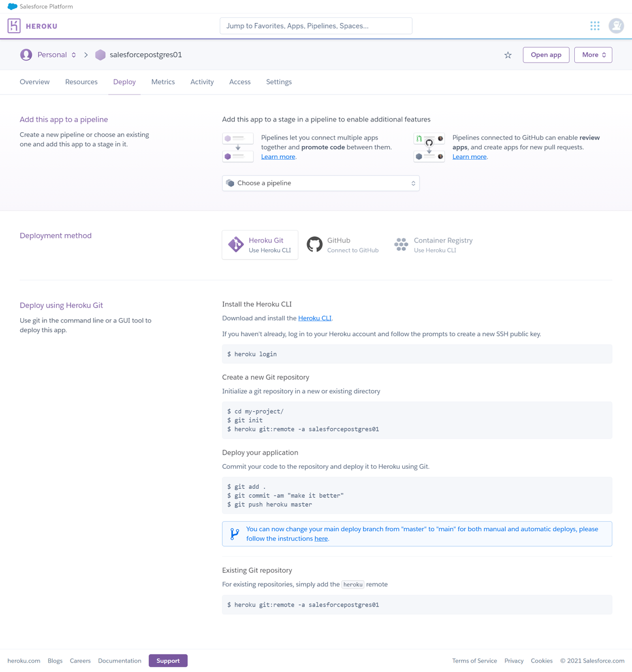Image resolution: width=632 pixels, height=672 pixels.
Task: Open the Metrics tab
Action: (163, 82)
